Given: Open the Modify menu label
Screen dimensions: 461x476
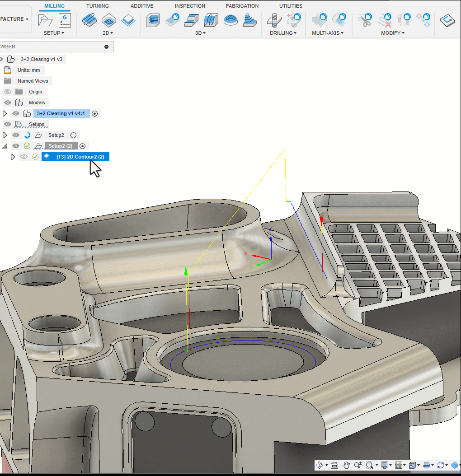Looking at the screenshot, I should point(392,33).
